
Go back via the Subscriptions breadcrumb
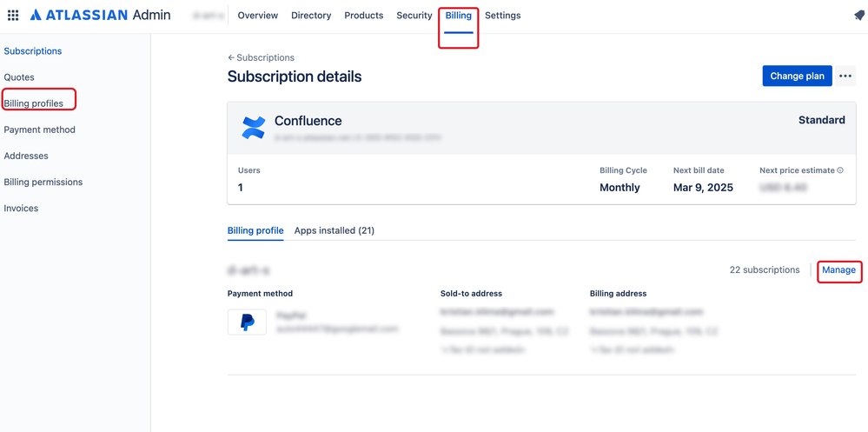(x=261, y=57)
